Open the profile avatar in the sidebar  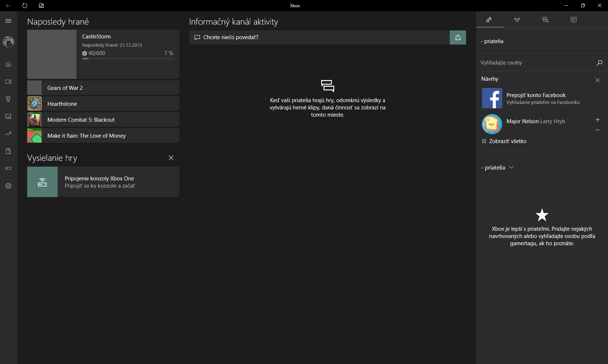(x=8, y=42)
